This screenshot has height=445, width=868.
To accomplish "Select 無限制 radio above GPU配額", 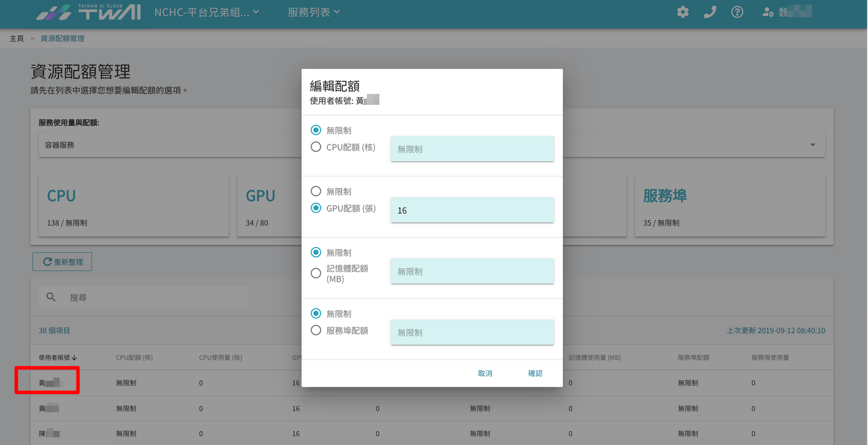I will pyautogui.click(x=316, y=191).
